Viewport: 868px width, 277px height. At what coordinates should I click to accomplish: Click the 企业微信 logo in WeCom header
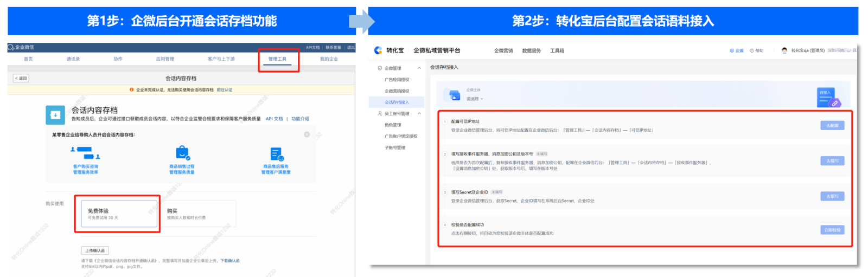21,47
